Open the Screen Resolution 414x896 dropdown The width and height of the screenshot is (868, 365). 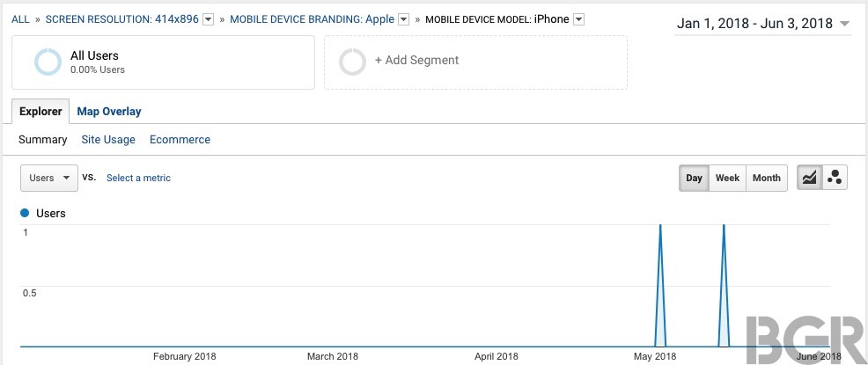[208, 19]
